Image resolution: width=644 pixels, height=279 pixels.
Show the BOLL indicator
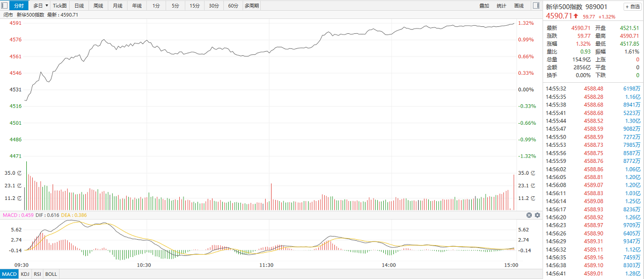click(x=51, y=274)
